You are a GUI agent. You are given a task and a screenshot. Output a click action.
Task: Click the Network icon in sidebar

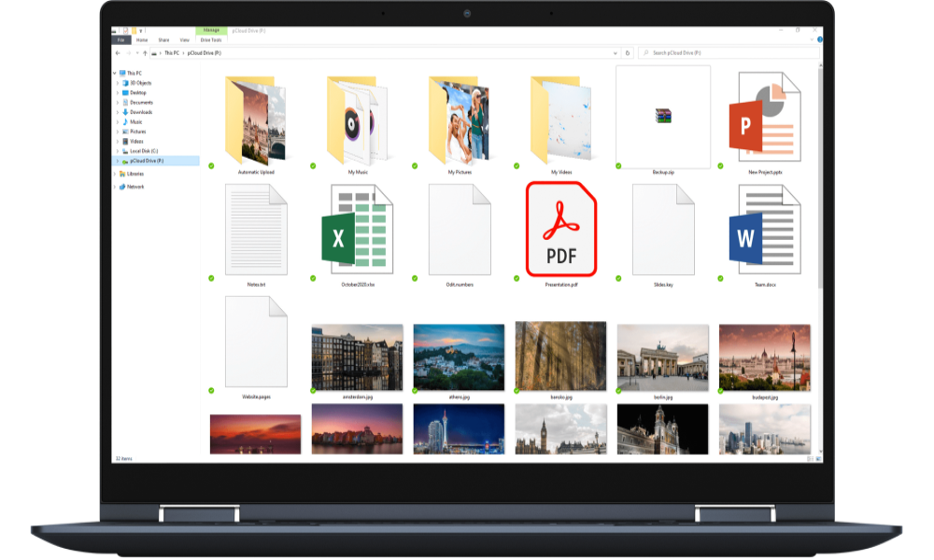122,187
